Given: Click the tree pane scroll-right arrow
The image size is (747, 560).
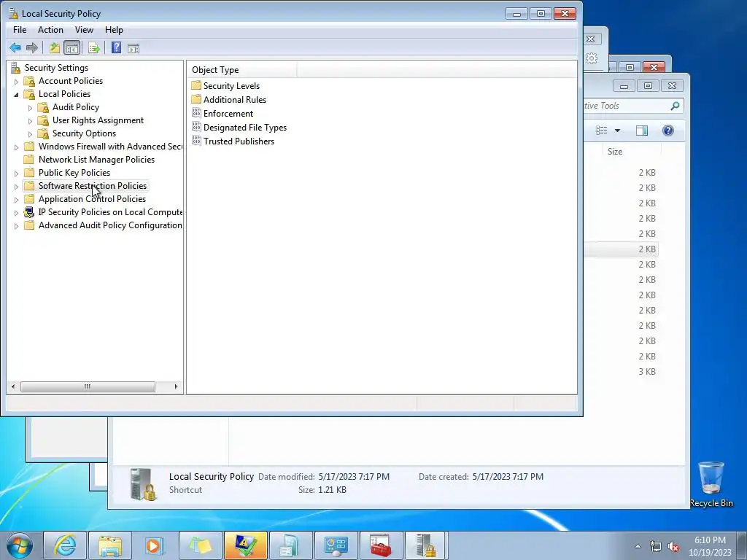Looking at the screenshot, I should [176, 386].
